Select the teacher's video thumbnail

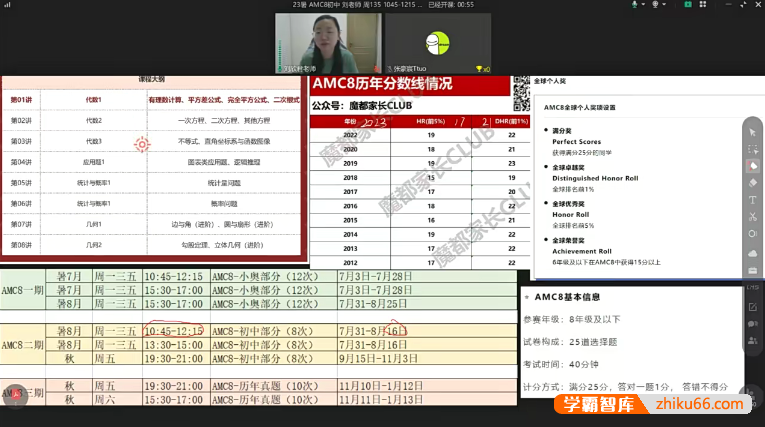[x=328, y=43]
